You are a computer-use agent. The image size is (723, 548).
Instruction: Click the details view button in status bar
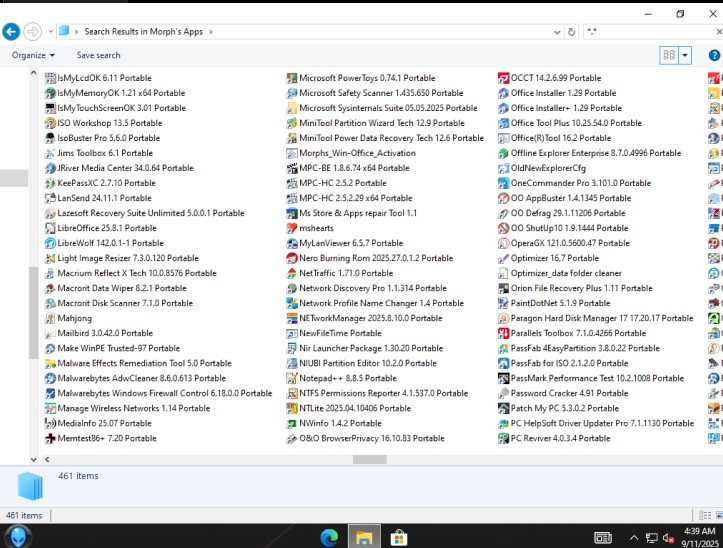click(x=705, y=515)
